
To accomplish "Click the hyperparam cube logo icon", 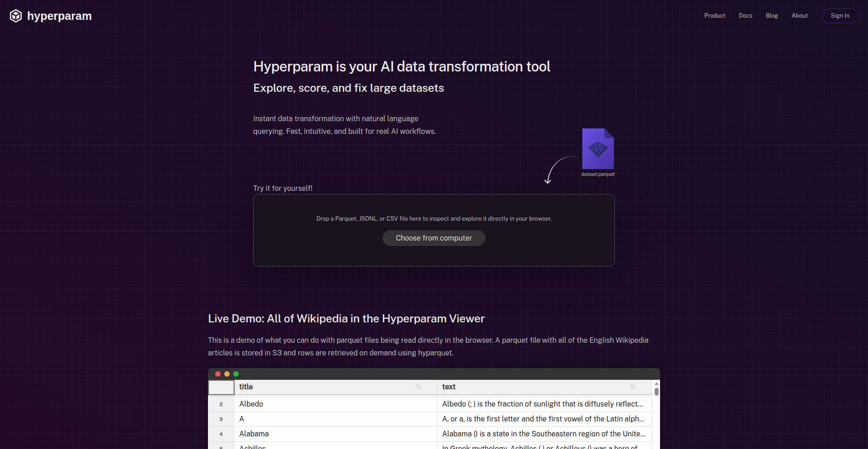I will [15, 15].
